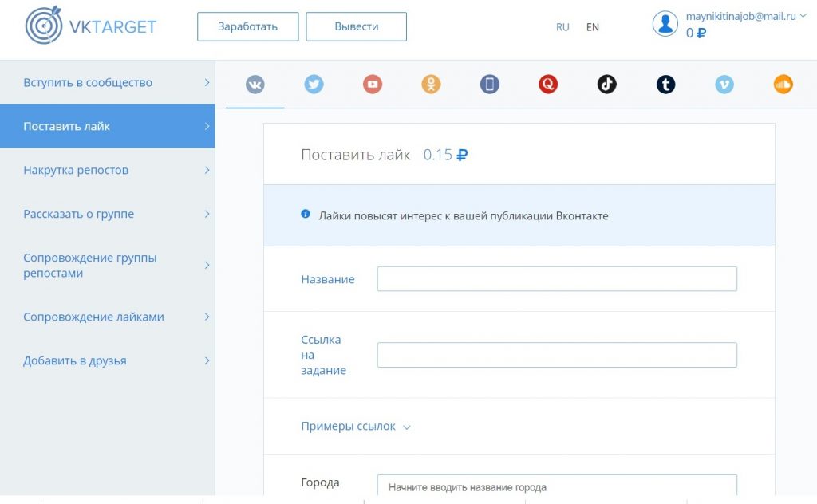Screen dimensions: 817x504
Task: Open the VKontakte social network tab
Action: [x=255, y=85]
